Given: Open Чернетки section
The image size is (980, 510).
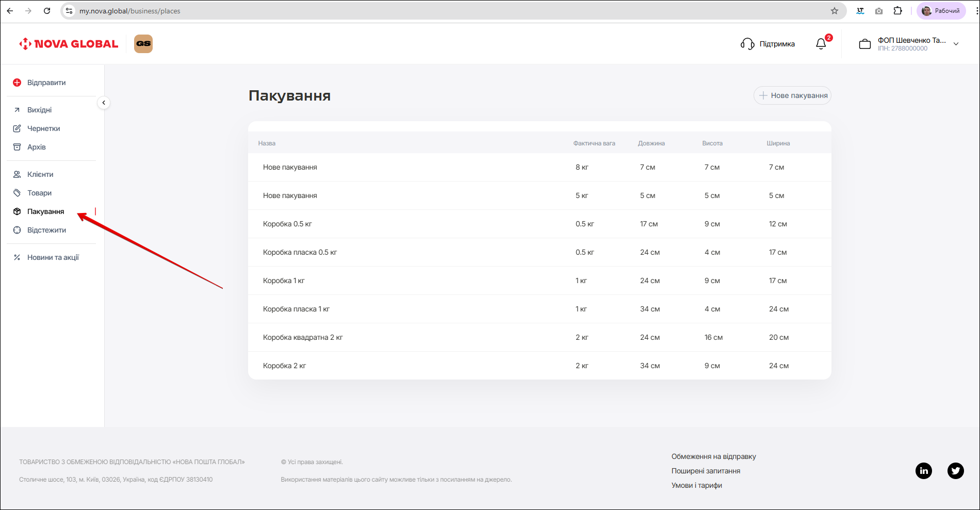Looking at the screenshot, I should pos(44,128).
